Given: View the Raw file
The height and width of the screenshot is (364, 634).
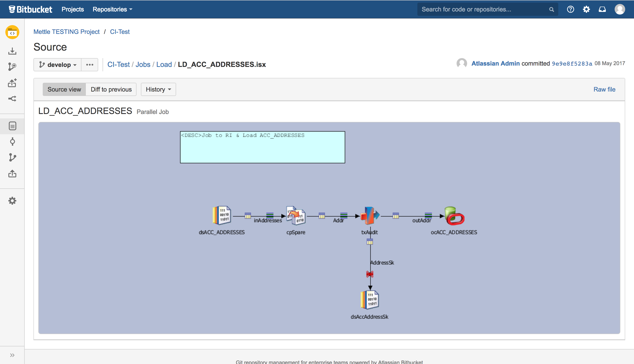Looking at the screenshot, I should [x=605, y=89].
